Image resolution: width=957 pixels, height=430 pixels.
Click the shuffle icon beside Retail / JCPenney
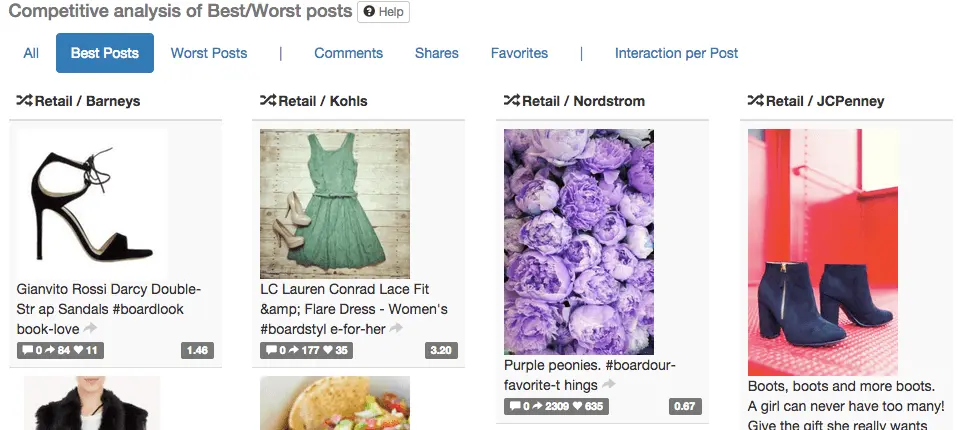click(755, 101)
